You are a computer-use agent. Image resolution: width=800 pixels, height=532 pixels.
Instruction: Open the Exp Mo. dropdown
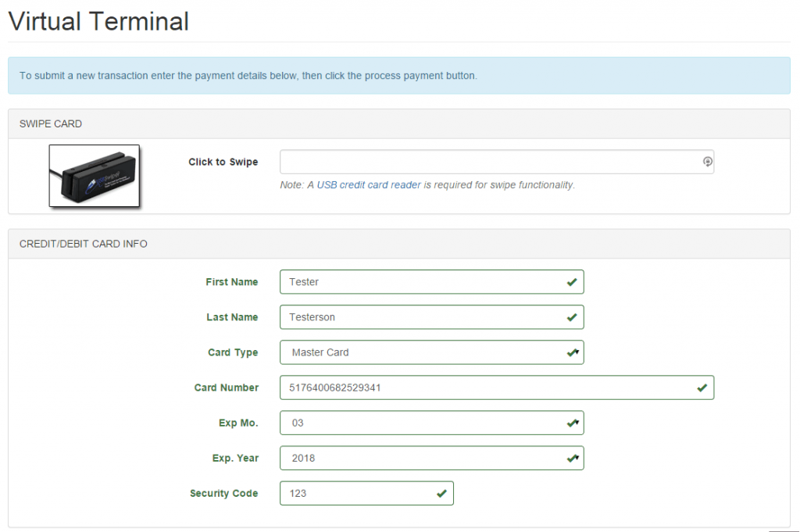click(430, 423)
